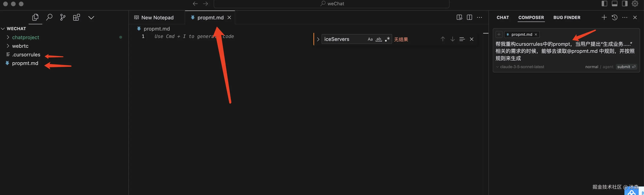
Task: Split the editor right
Action: (469, 17)
